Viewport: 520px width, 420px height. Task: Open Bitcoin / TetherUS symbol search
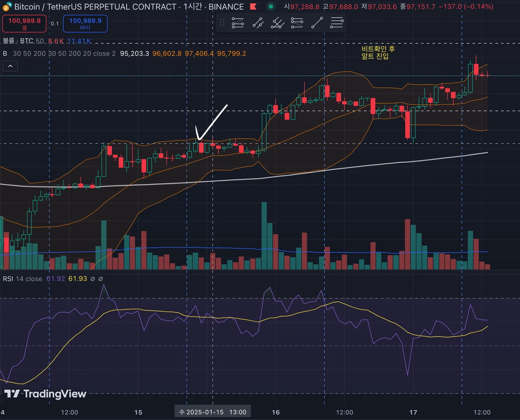(x=95, y=7)
